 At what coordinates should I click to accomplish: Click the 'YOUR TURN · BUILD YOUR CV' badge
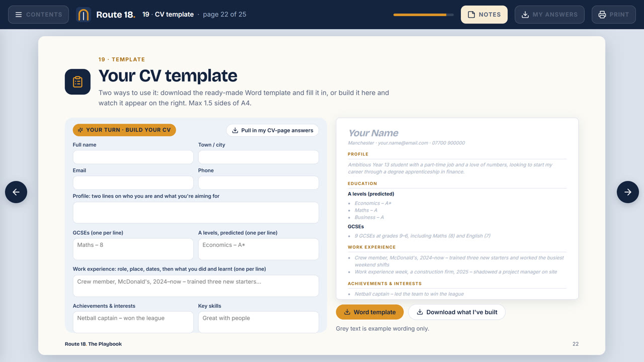(x=124, y=130)
